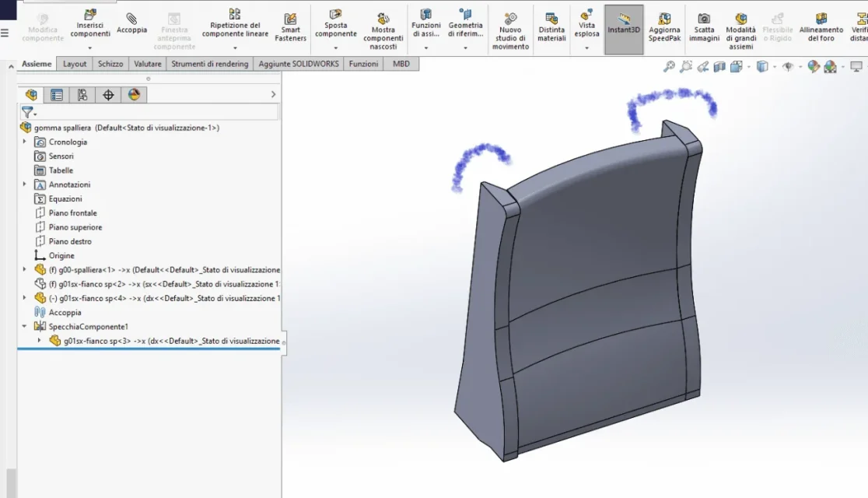Open Aggiunte SOLIDWORKS tab
868x498 pixels.
coord(299,64)
